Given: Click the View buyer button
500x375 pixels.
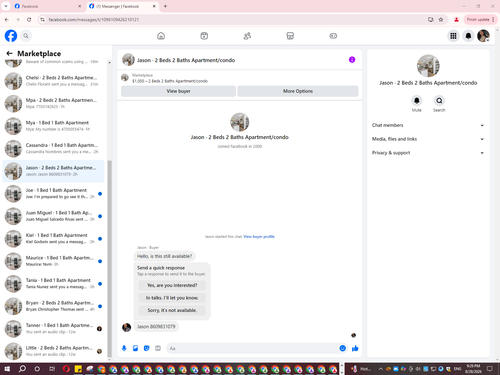Looking at the screenshot, I should pyautogui.click(x=178, y=91).
